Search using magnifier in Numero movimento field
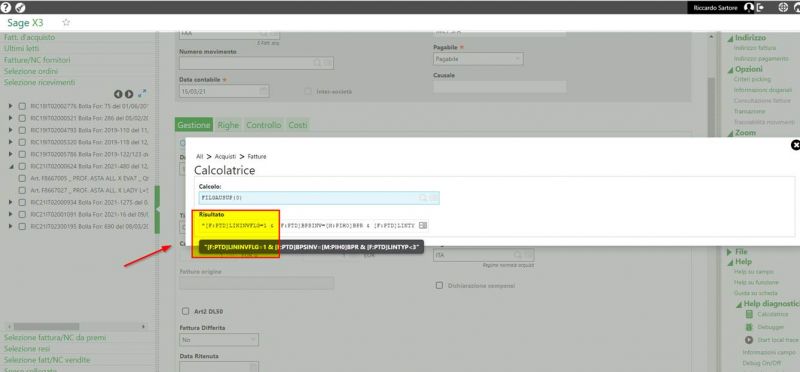The width and height of the screenshot is (800, 372). (x=317, y=63)
